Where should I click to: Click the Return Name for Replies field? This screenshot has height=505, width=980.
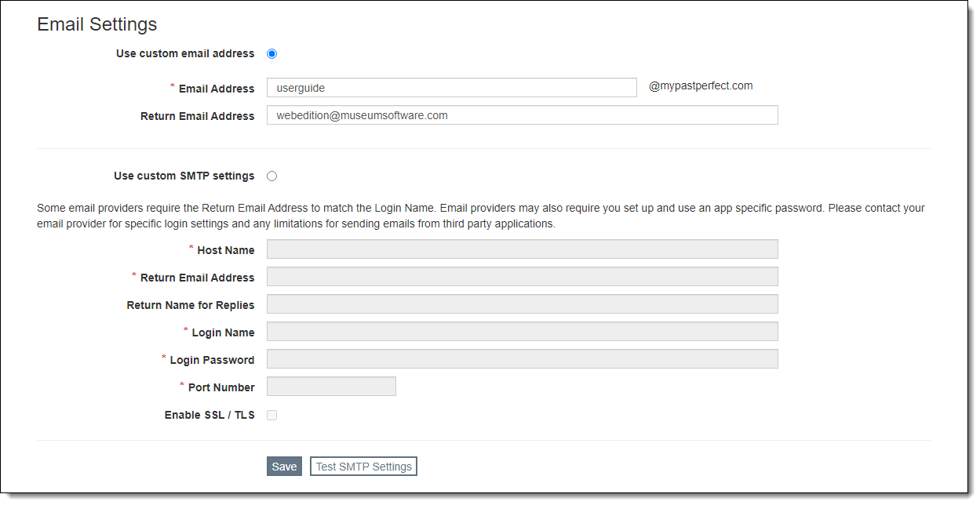click(x=522, y=304)
